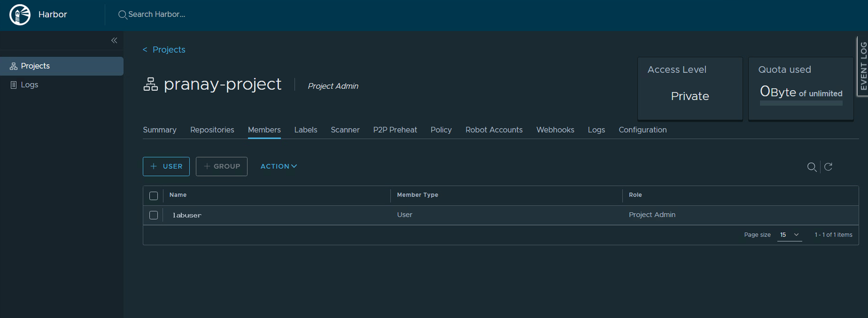Toggle the select-all members checkbox
Screen dimensions: 868x318
[x=154, y=196]
